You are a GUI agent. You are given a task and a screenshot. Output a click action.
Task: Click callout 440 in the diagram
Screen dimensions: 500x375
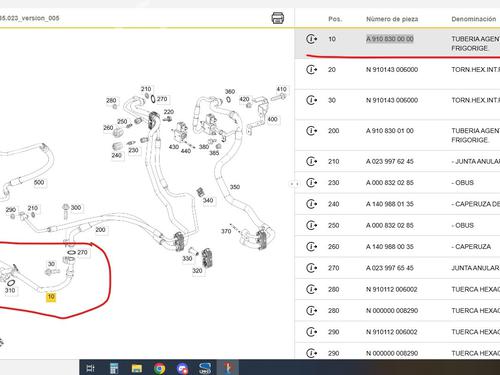(186, 151)
